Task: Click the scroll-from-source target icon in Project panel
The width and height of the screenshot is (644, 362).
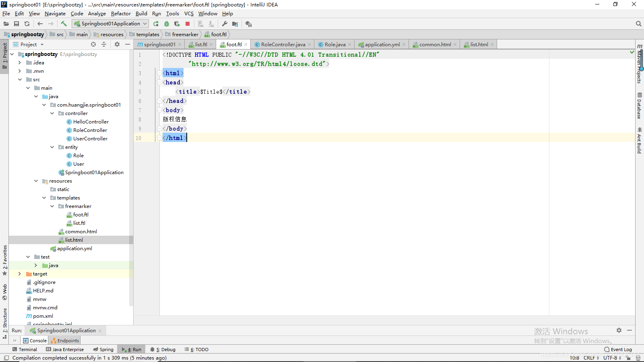Action: (x=93, y=44)
